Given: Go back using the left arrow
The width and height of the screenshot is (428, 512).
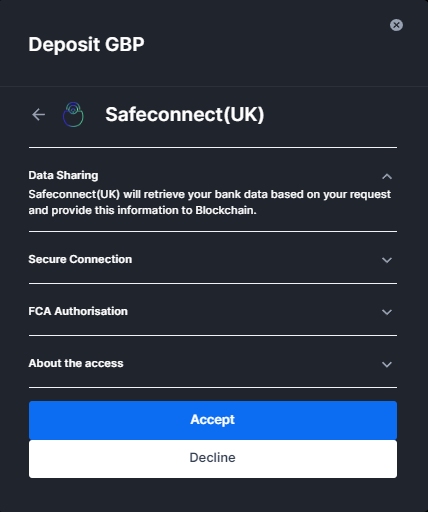Looking at the screenshot, I should (39, 114).
